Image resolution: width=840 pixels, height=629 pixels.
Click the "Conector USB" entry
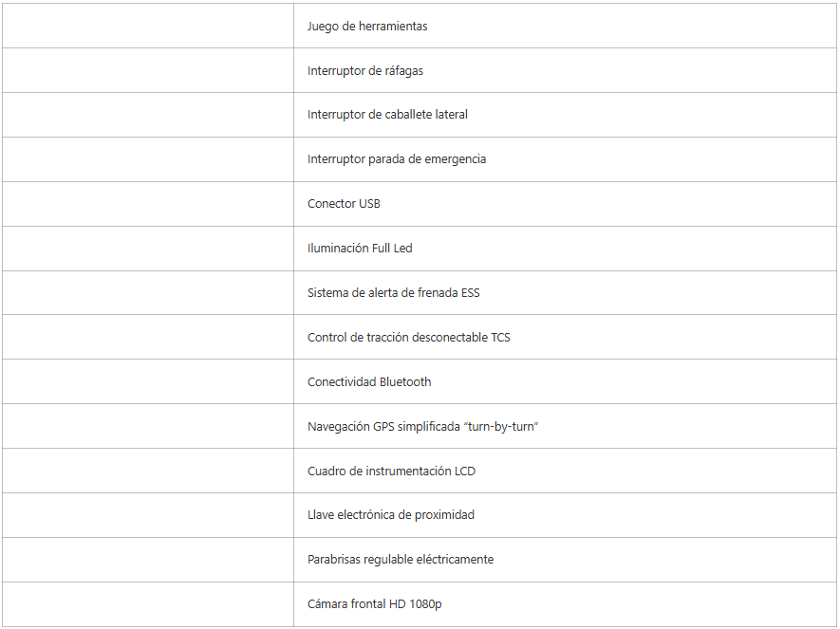click(344, 204)
